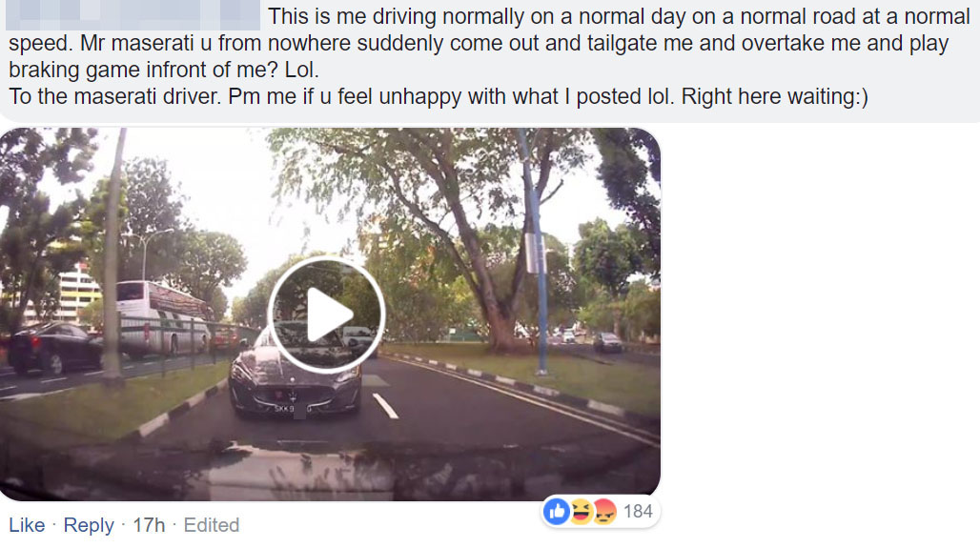Click the Angry face reaction icon

point(603,512)
